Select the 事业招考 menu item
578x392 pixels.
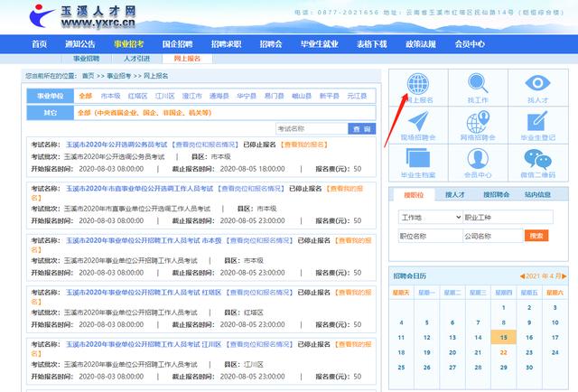click(128, 44)
